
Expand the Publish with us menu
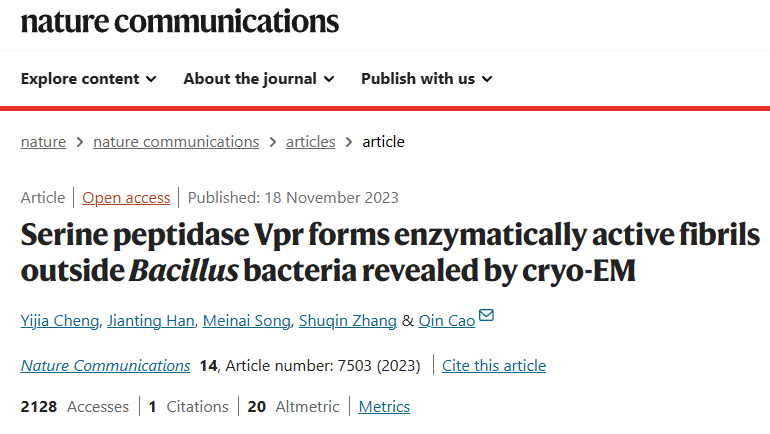click(x=427, y=79)
